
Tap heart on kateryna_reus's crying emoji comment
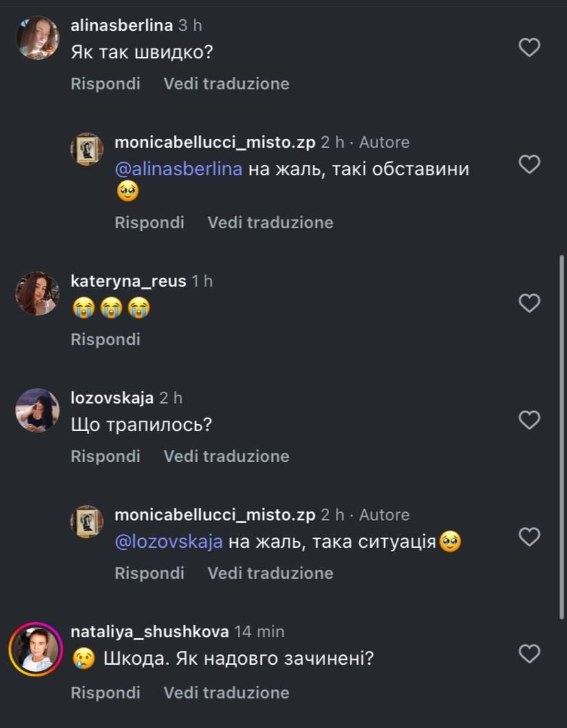pos(529,303)
